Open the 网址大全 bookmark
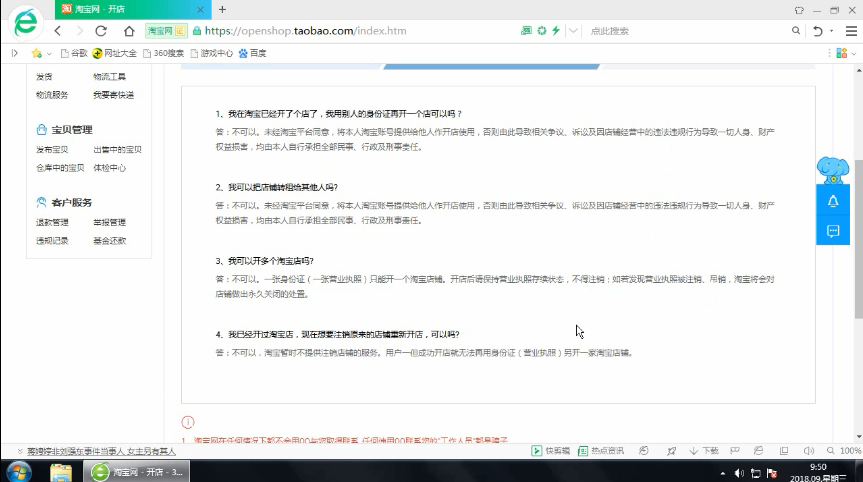Screen dimensions: 863x482 (x=114, y=53)
